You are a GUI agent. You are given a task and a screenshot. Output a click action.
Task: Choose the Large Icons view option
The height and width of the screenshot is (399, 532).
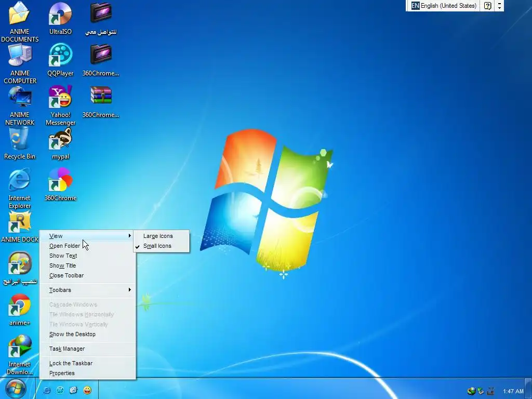coord(162,236)
